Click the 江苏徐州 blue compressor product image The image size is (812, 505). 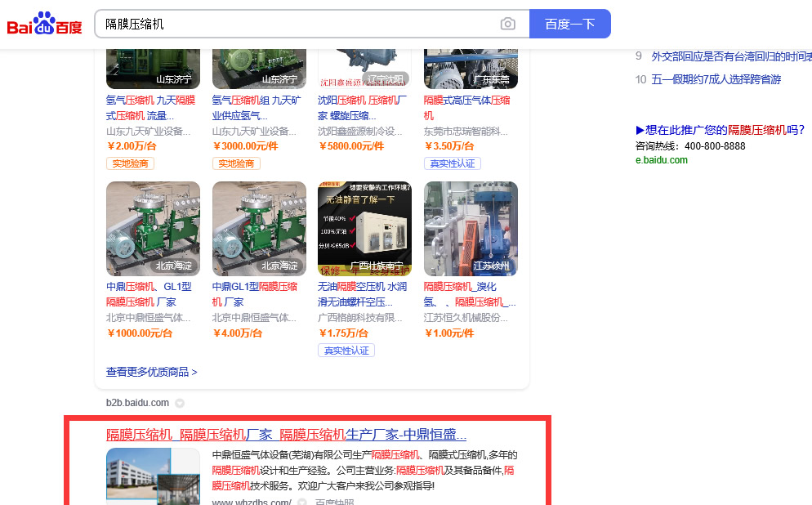[x=471, y=228]
